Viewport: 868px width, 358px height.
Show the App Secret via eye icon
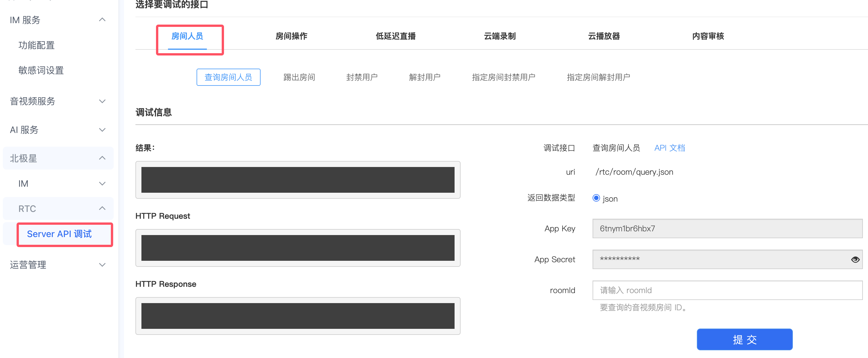coord(855,259)
